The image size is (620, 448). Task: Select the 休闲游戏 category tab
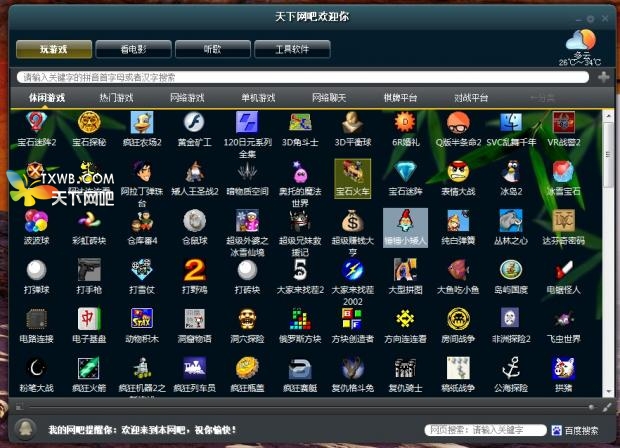tap(47, 98)
